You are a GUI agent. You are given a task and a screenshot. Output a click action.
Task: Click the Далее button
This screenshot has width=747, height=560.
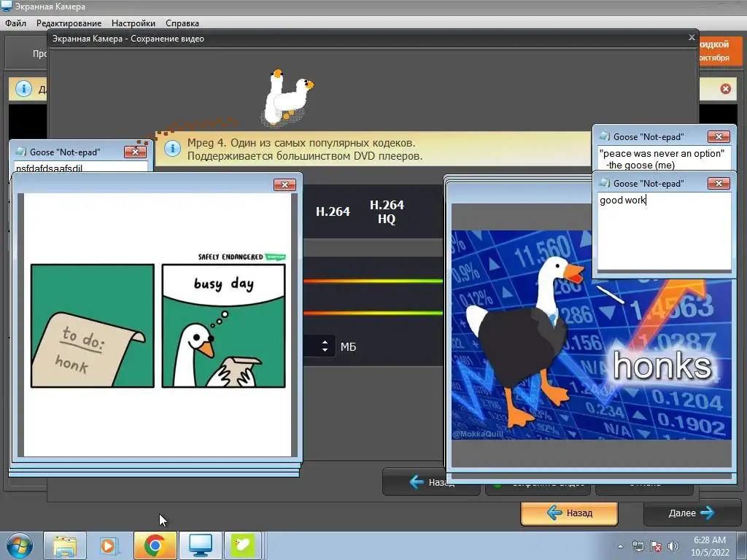click(x=691, y=513)
